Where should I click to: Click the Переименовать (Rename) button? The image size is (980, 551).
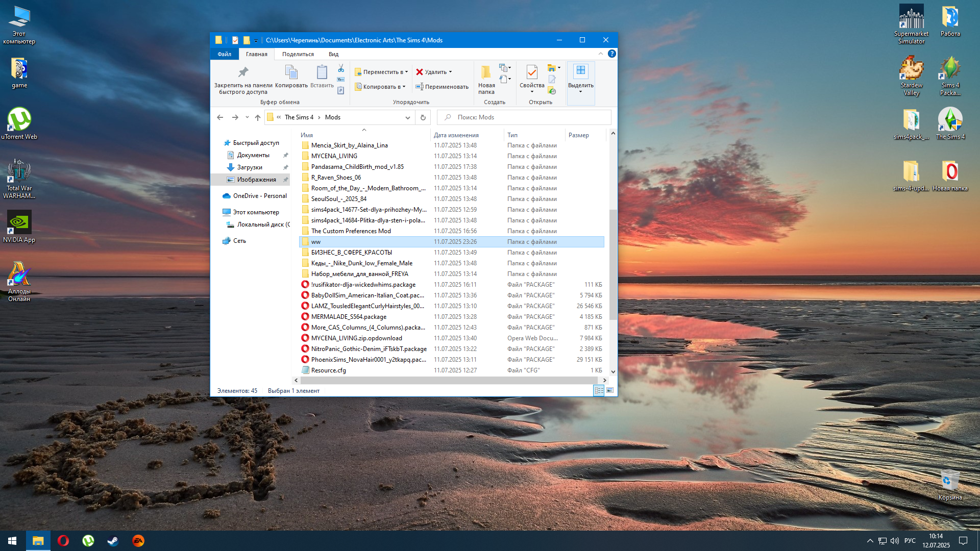[x=442, y=87]
